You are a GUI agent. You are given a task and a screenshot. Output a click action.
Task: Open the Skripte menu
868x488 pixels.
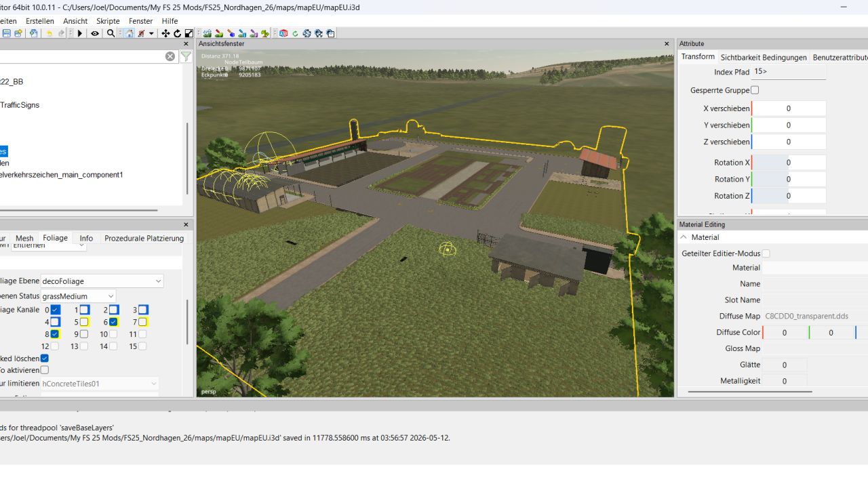tap(108, 21)
